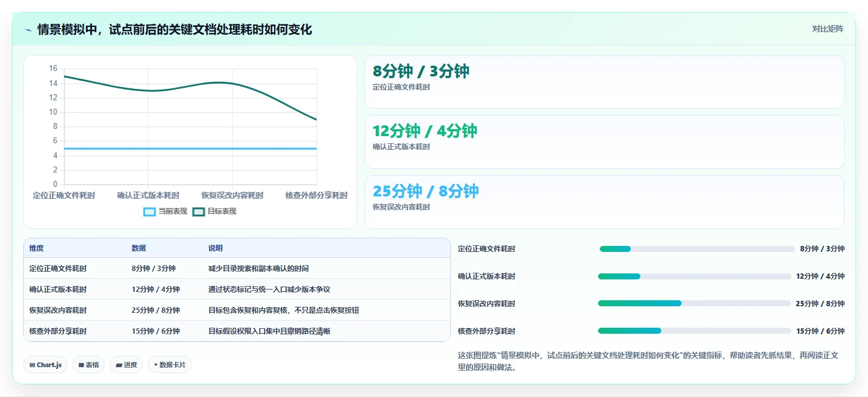Click the 维度 column header
Viewport: 868px width, 397px height.
point(36,248)
